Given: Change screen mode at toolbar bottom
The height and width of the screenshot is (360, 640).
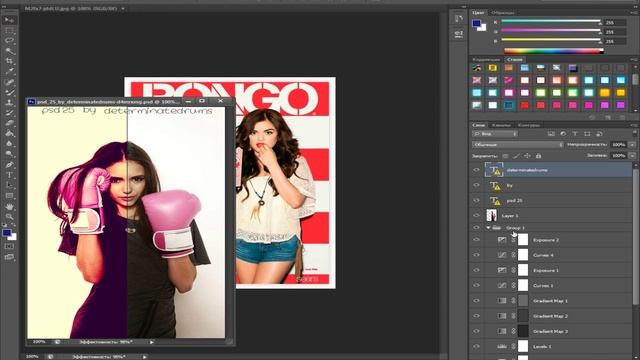Looking at the screenshot, I should [9, 257].
